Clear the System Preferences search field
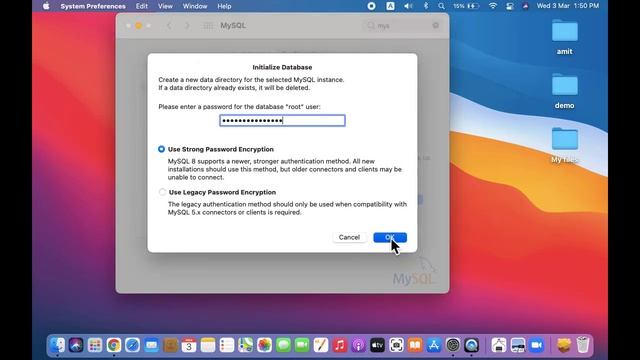This screenshot has width=640, height=360. (436, 25)
